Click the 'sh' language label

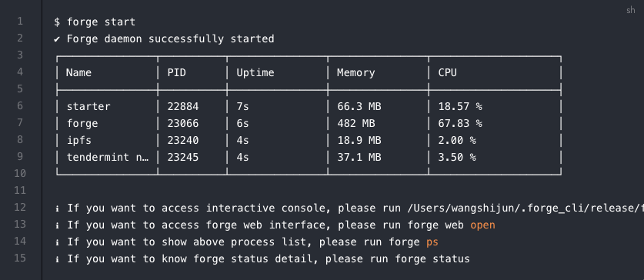(x=630, y=10)
